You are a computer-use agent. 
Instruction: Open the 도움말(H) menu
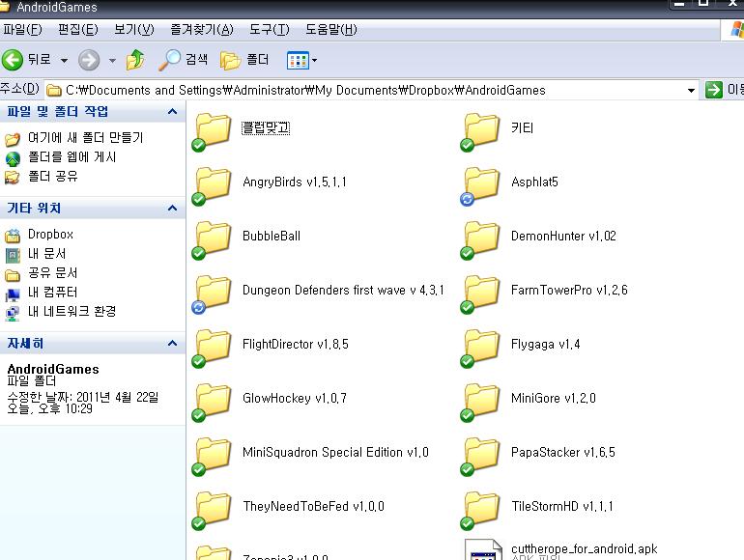click(330, 30)
